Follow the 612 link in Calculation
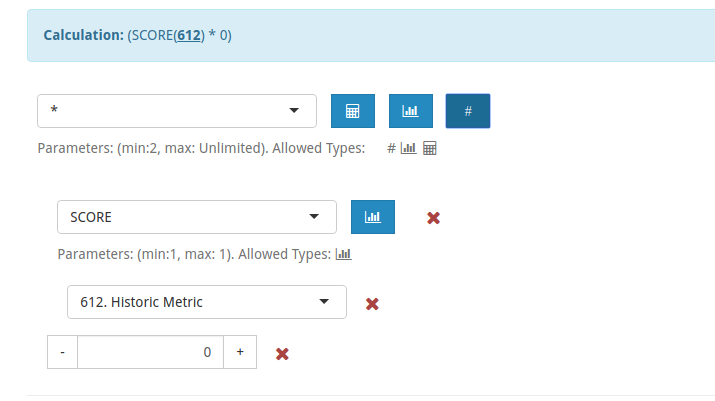 tap(189, 35)
